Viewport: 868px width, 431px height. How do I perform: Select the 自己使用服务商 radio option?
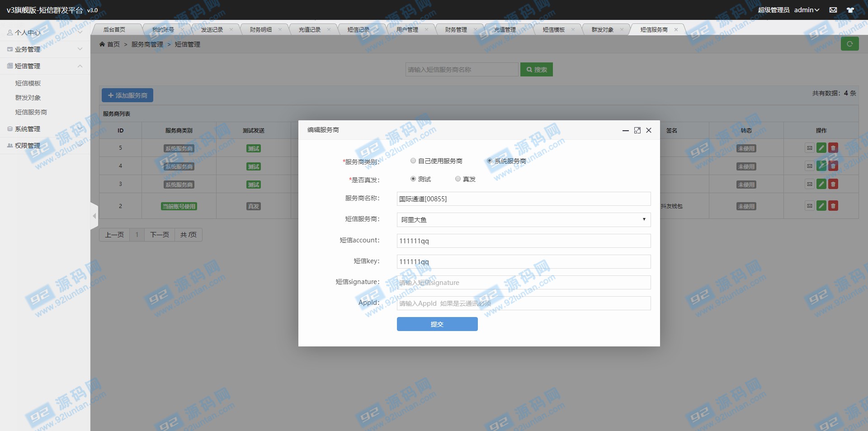coord(413,161)
